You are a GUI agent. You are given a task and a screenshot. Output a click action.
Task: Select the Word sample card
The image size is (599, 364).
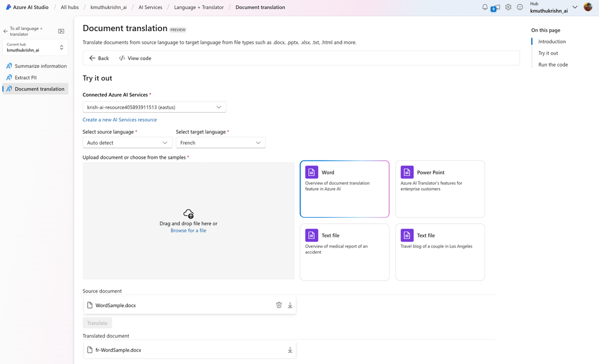345,189
